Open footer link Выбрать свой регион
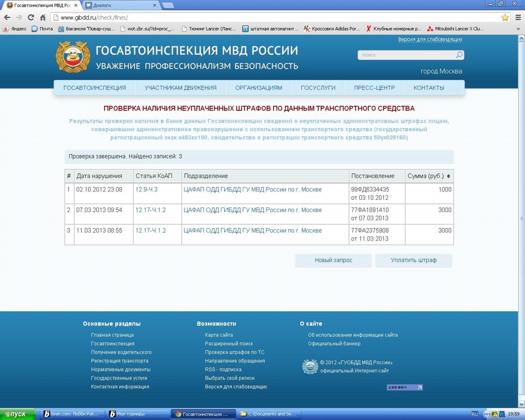This screenshot has height=420, width=525. tap(230, 378)
